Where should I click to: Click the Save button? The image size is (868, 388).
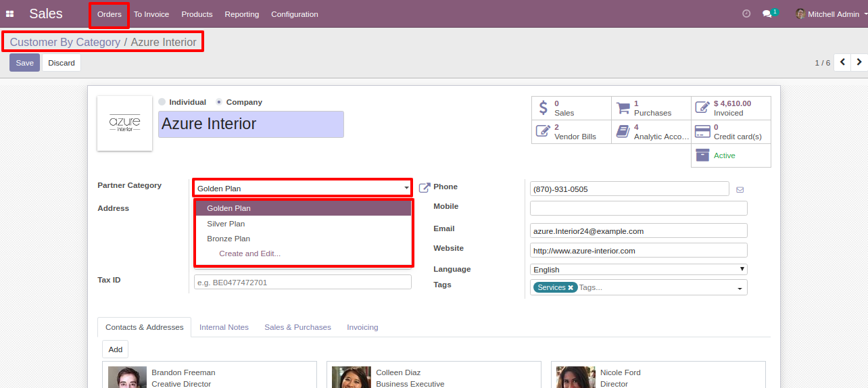click(x=25, y=63)
